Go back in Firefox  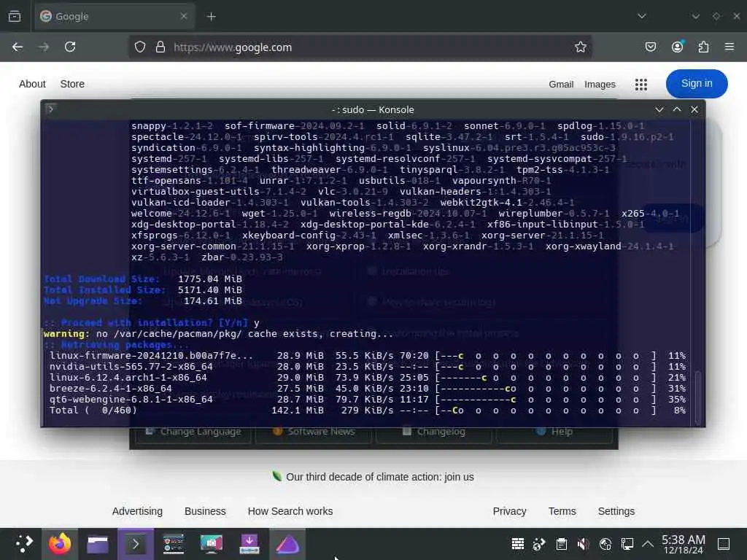(18, 47)
